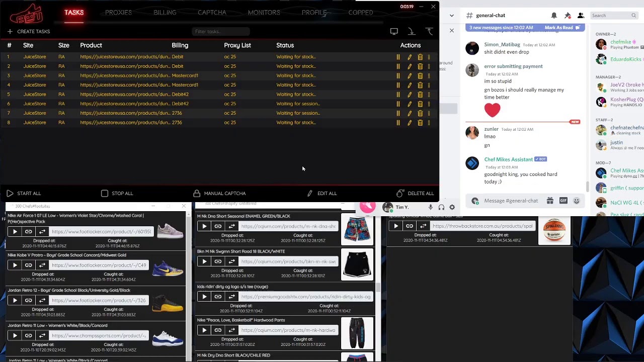Open the PROXIES tab
644x362 pixels.
click(118, 13)
